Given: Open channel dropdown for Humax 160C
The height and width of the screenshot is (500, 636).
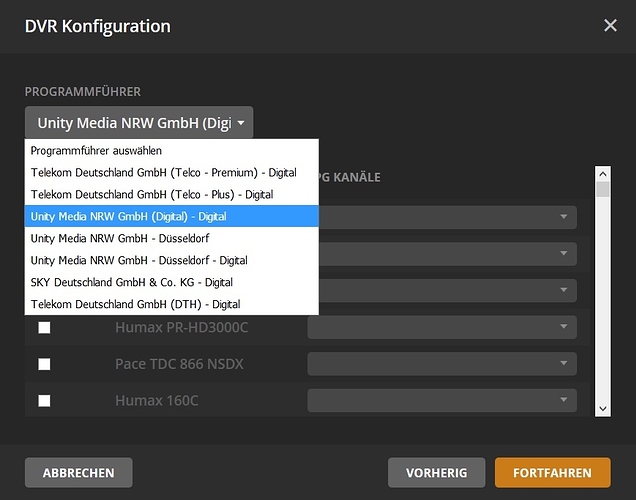Looking at the screenshot, I should tap(441, 401).
